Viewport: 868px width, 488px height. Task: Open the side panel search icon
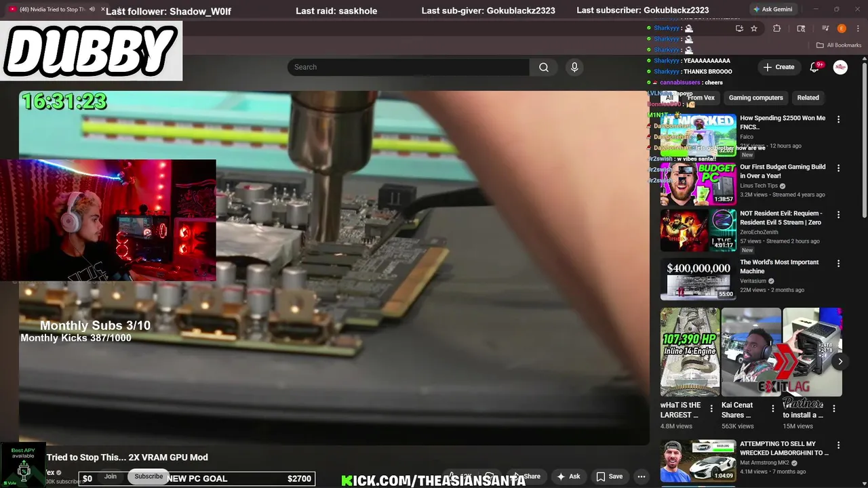tap(801, 28)
